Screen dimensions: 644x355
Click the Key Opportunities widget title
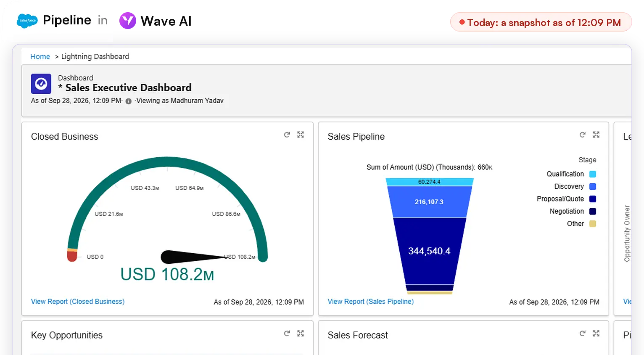pos(67,335)
